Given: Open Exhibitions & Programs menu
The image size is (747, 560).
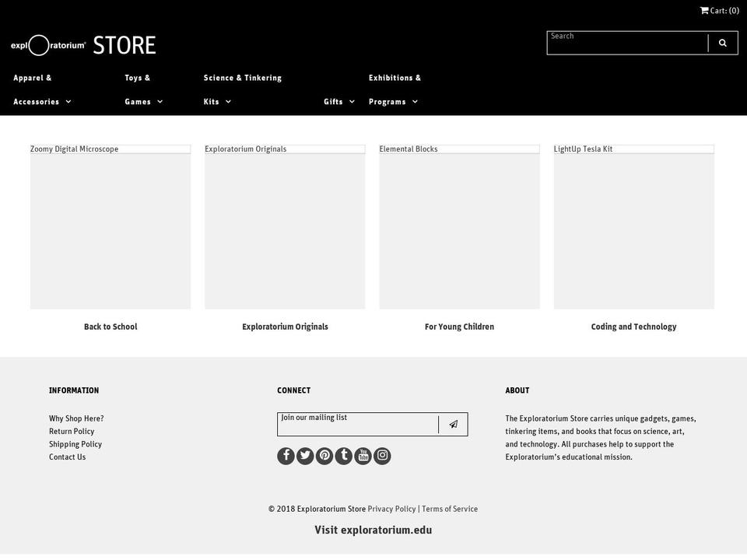Looking at the screenshot, I should tap(395, 89).
